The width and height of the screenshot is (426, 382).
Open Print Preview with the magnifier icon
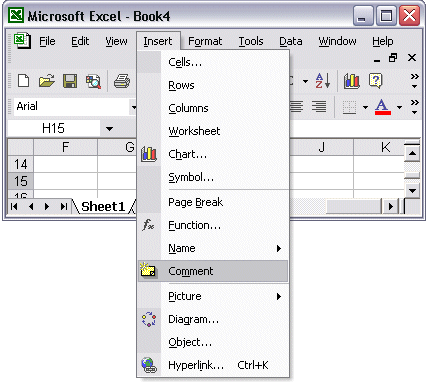93,82
